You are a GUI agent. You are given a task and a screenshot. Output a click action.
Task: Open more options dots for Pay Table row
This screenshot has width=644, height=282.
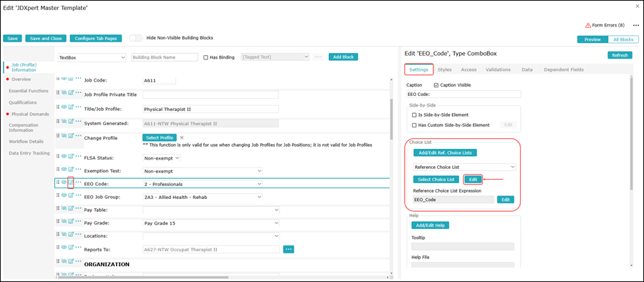[78, 208]
